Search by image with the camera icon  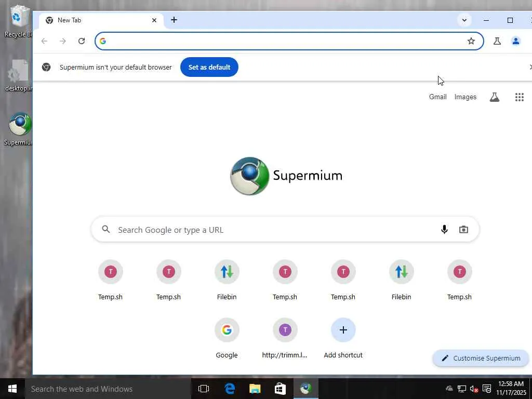pyautogui.click(x=463, y=230)
